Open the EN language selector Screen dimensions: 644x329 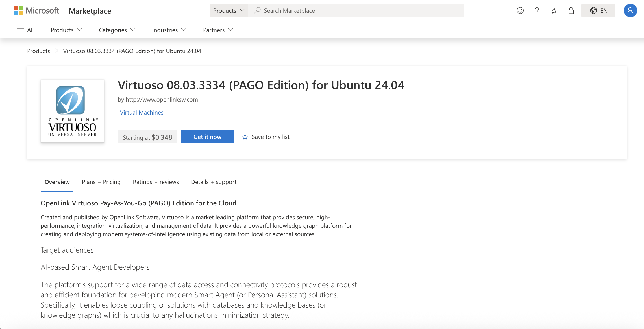(x=598, y=10)
